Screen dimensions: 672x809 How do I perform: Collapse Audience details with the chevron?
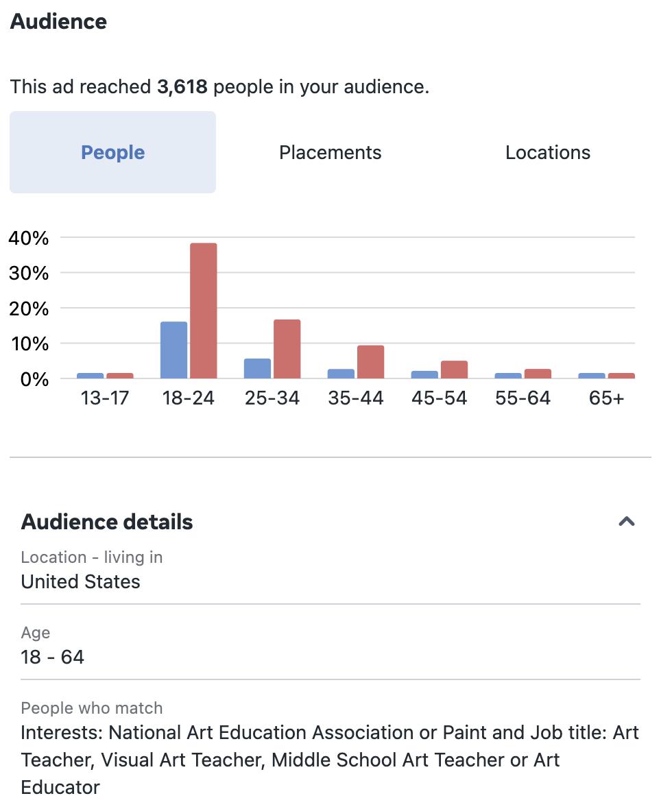[x=626, y=522]
